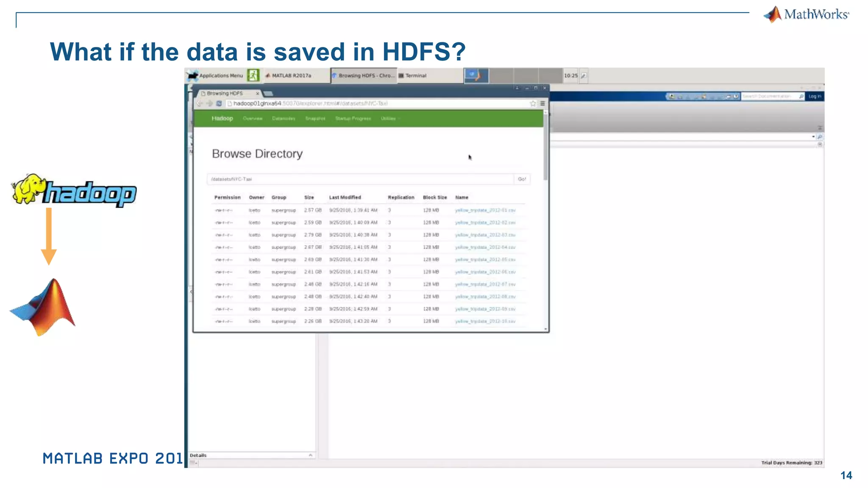Click the workspace switcher icon in panel
868x488 pixels.
476,75
